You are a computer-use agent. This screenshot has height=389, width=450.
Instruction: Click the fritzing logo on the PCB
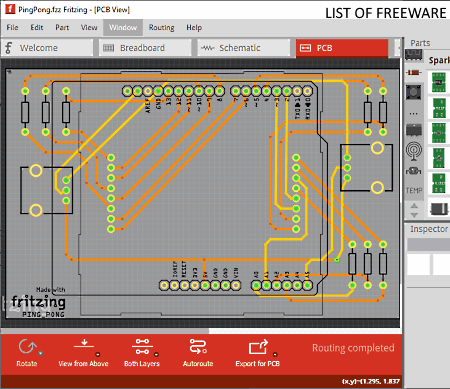[38, 302]
